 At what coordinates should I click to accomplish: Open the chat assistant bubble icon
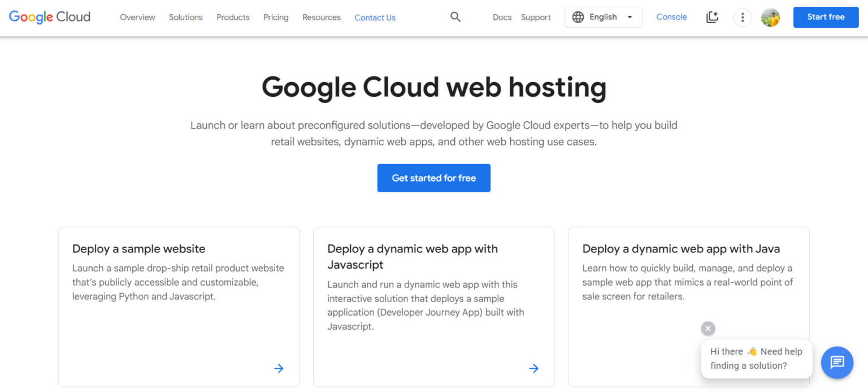(837, 363)
